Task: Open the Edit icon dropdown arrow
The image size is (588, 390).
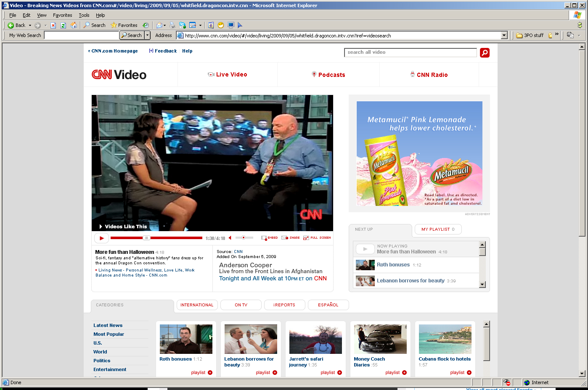Action: [x=200, y=25]
